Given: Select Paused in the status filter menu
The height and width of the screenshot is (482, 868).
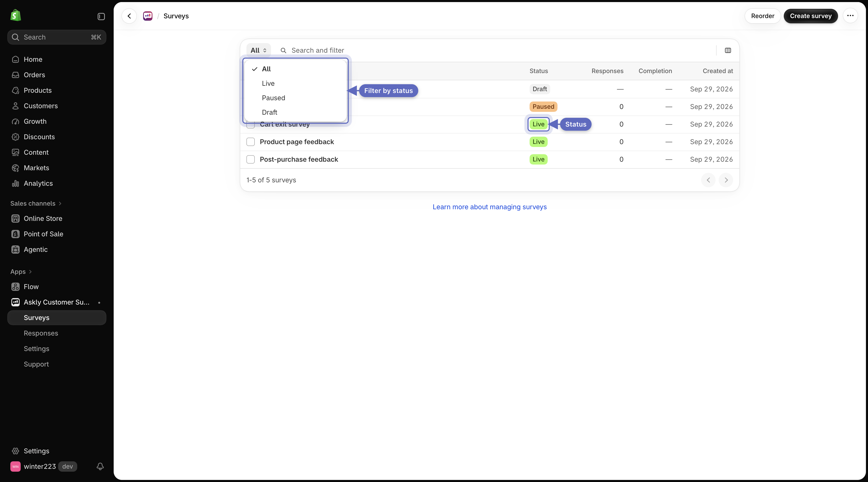Looking at the screenshot, I should (295, 98).
